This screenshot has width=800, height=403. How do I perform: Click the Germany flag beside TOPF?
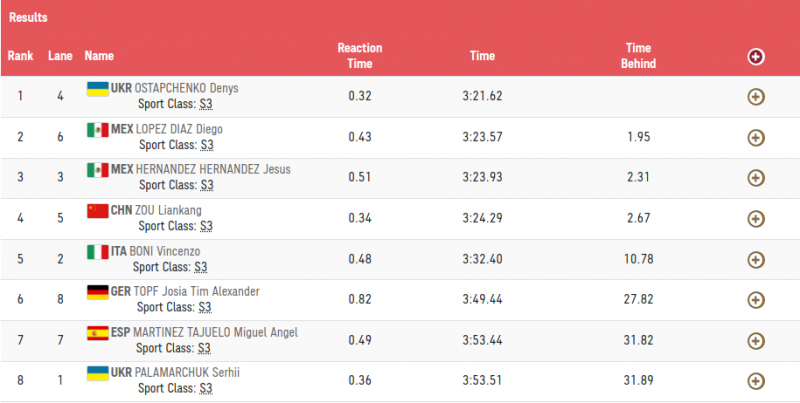(x=97, y=292)
